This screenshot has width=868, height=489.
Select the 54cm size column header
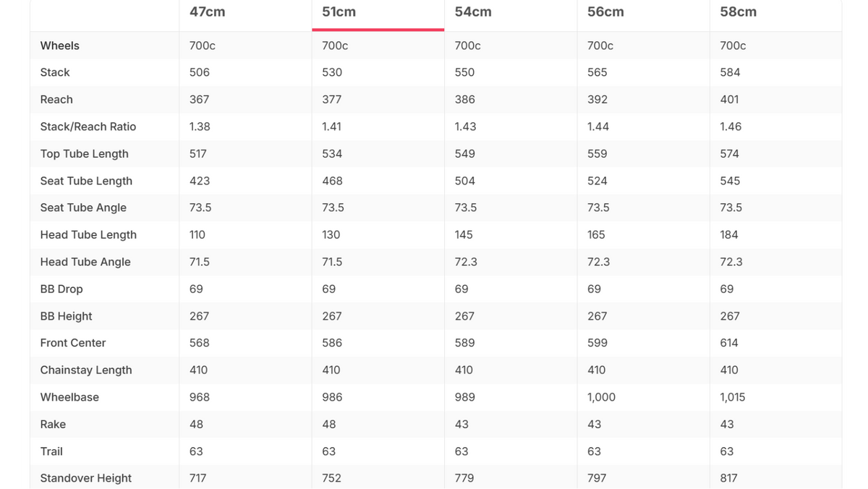pos(473,12)
